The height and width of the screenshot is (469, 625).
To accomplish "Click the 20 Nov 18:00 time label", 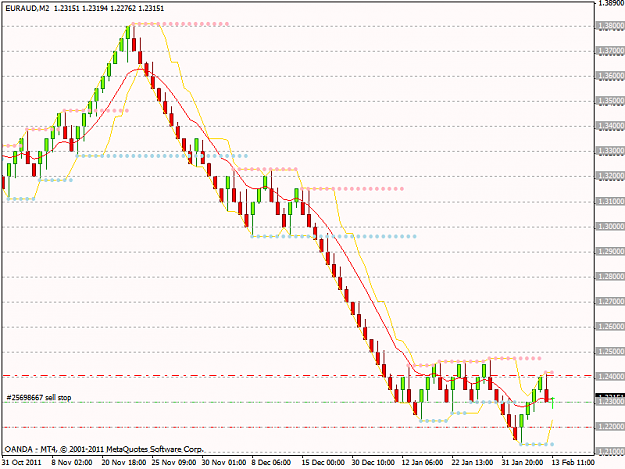I will (x=124, y=462).
